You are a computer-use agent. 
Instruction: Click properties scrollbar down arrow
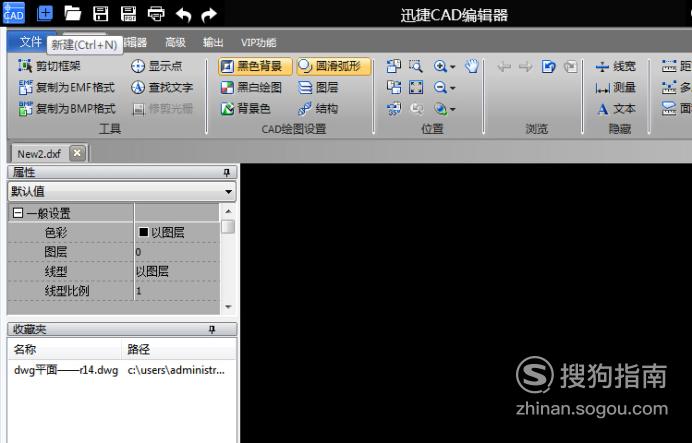click(228, 307)
